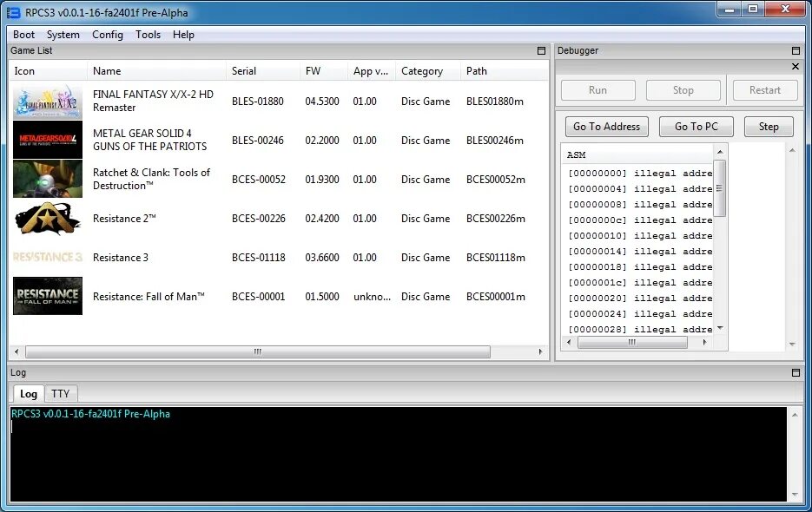The height and width of the screenshot is (512, 812).
Task: Open the System menu
Action: (63, 35)
